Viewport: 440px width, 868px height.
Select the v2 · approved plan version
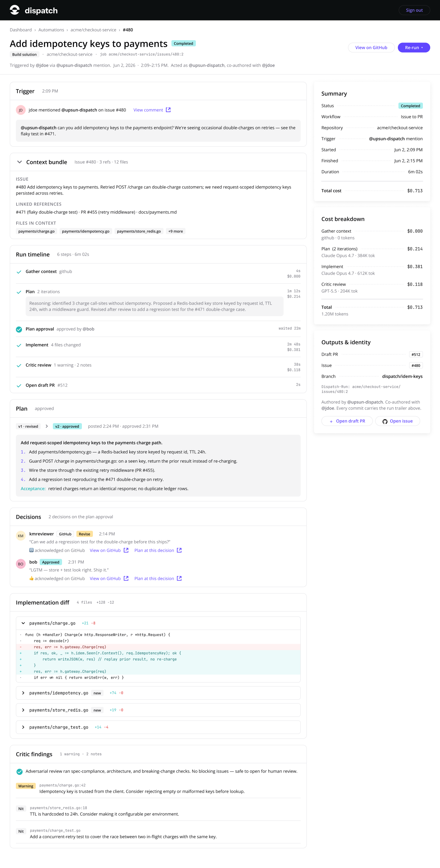click(x=67, y=426)
